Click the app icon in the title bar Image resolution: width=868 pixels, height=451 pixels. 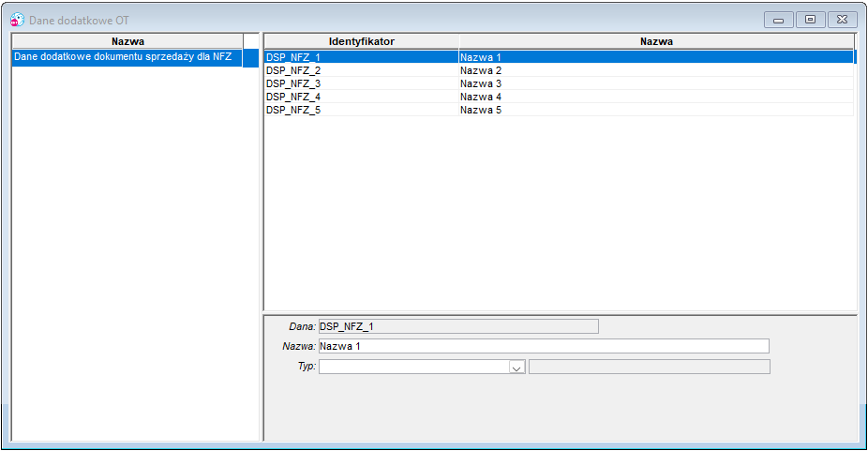tap(17, 20)
